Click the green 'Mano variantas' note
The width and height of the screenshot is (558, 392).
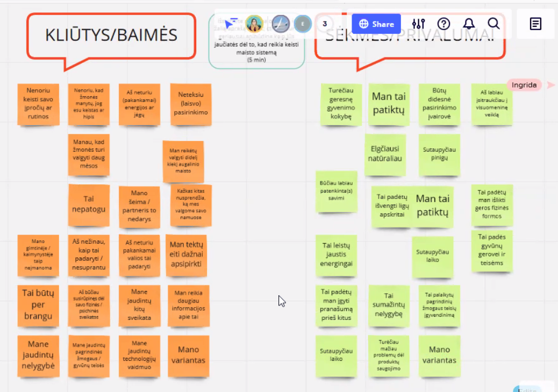(439, 355)
